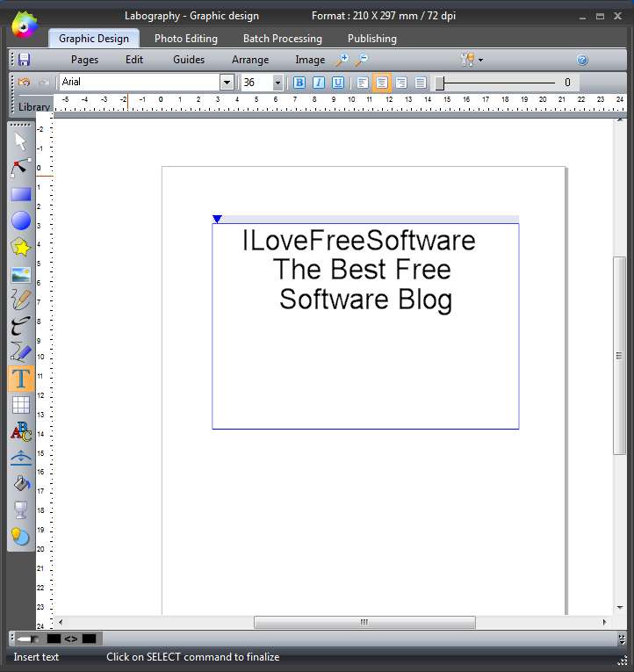Open the Edit menu
This screenshot has height=672, width=634.
(x=134, y=60)
